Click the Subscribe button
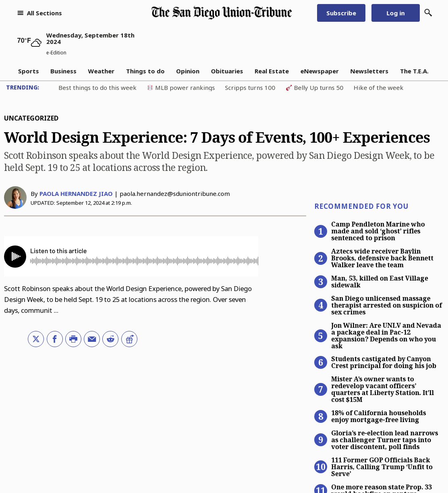448x493 pixels. coord(341,13)
